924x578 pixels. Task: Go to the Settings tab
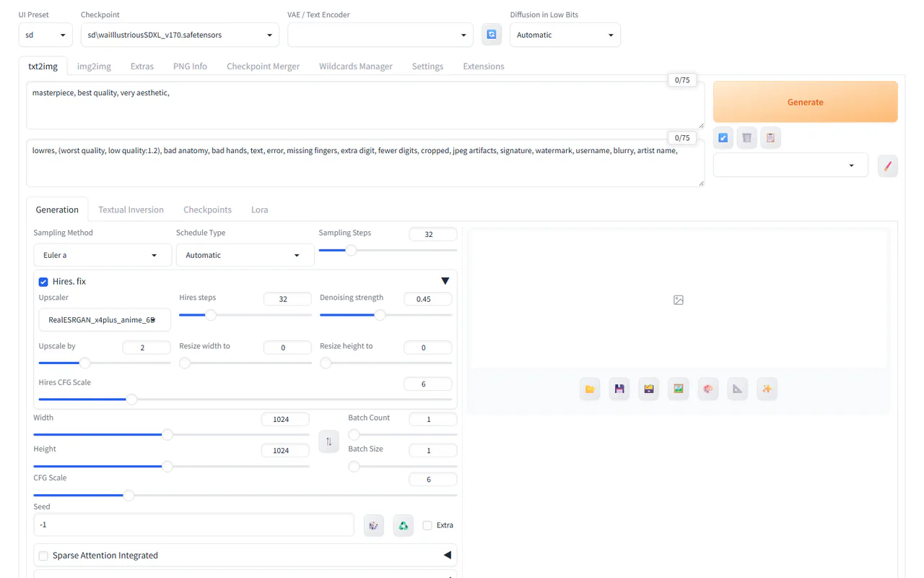click(427, 66)
